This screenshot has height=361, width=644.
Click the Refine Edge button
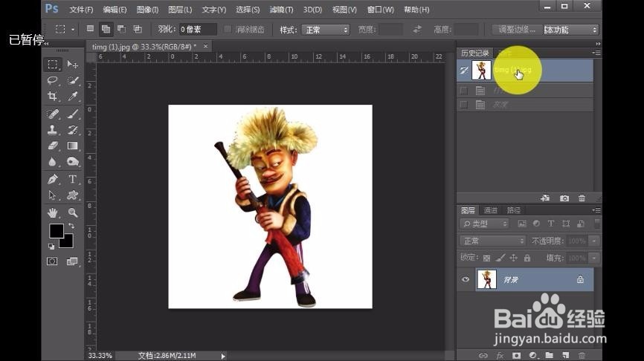click(x=517, y=30)
